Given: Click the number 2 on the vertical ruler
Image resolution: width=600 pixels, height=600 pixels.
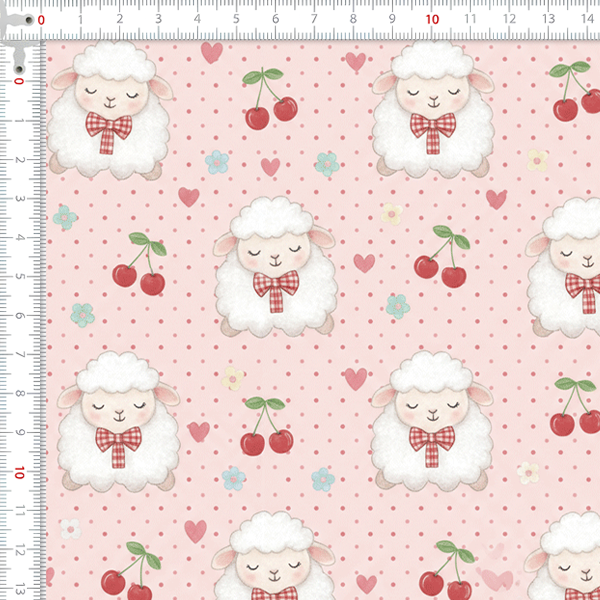Looking at the screenshot, I should [19, 160].
